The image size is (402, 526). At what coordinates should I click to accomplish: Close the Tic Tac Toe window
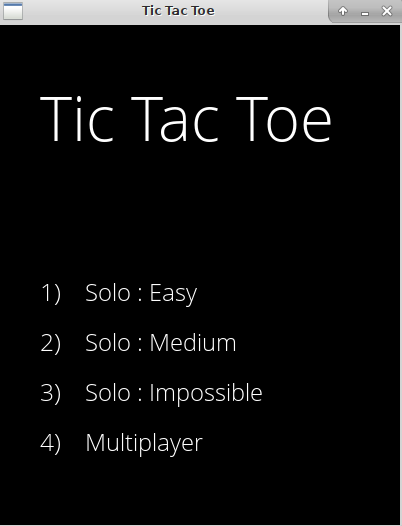387,11
